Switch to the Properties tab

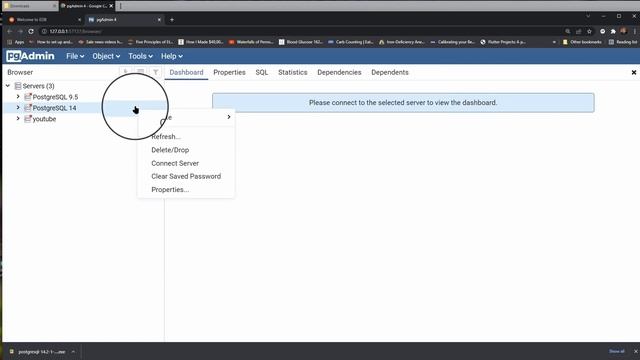229,72
